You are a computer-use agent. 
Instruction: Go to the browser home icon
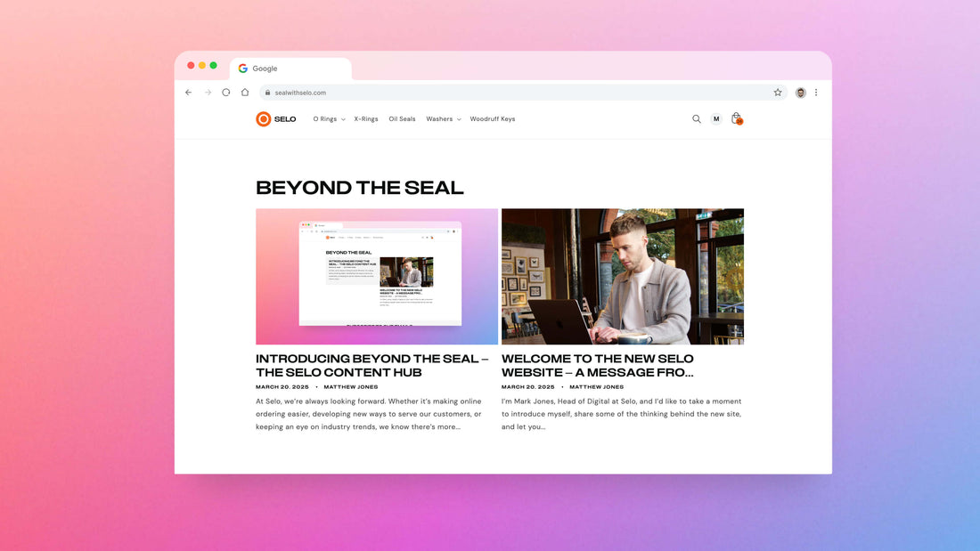coord(245,93)
